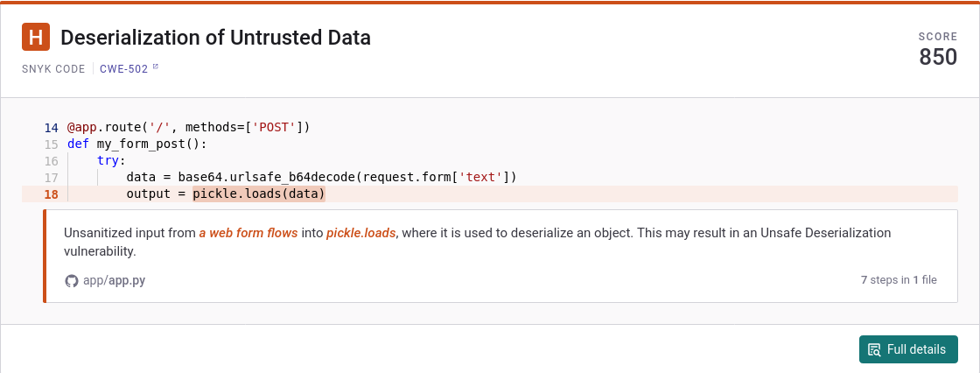This screenshot has height=373, width=980.
Task: Click the SNYK CODE label
Action: coord(53,68)
